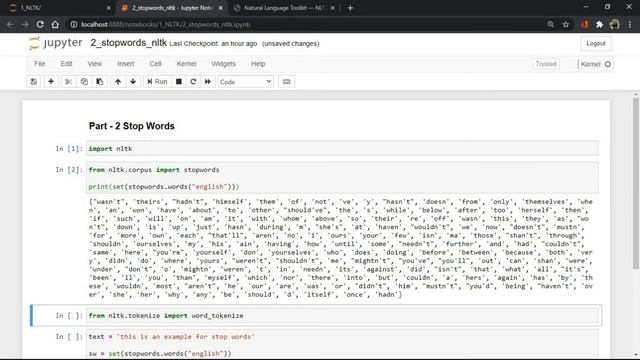Go to browser home page
This screenshot has width=640, height=360.
pyautogui.click(x=55, y=24)
